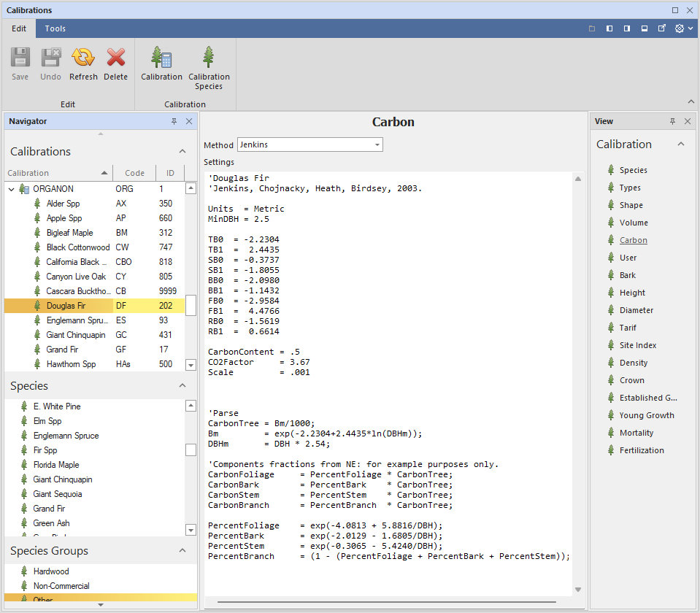
Task: Click the dock-bottom layout icon
Action: point(645,28)
